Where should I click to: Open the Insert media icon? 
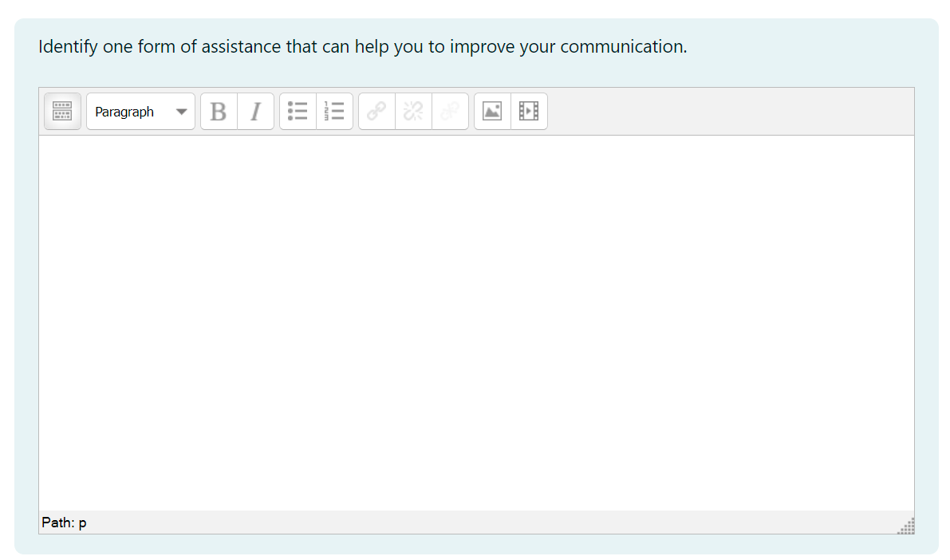tap(529, 111)
